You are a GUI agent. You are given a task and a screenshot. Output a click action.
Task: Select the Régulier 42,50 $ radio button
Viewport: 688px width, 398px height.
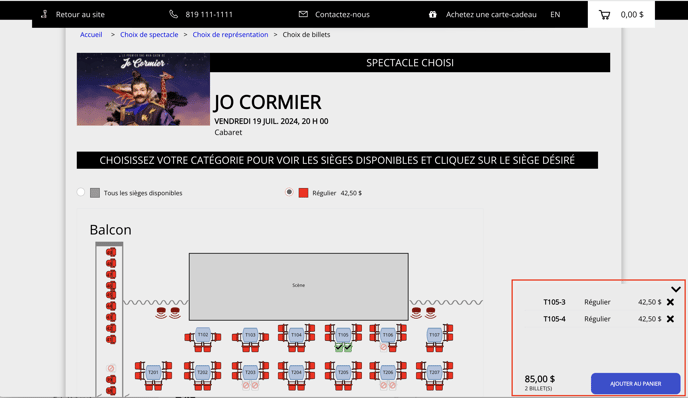(289, 192)
